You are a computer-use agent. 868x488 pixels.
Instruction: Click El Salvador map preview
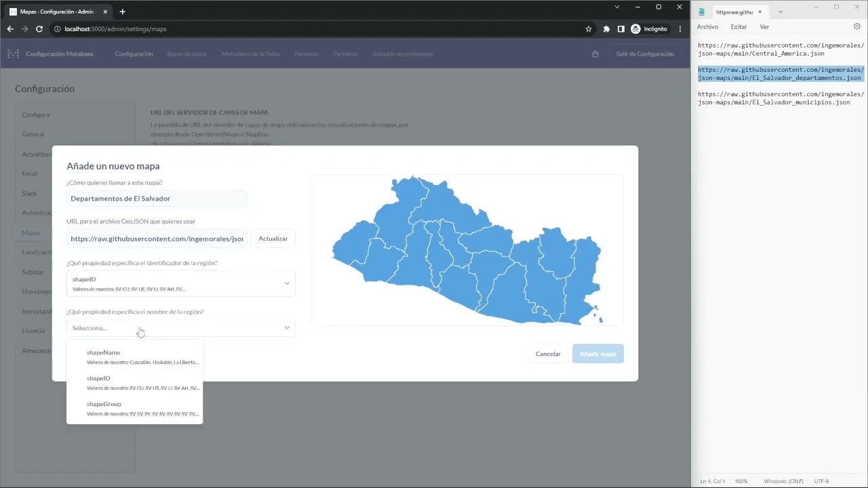point(467,250)
